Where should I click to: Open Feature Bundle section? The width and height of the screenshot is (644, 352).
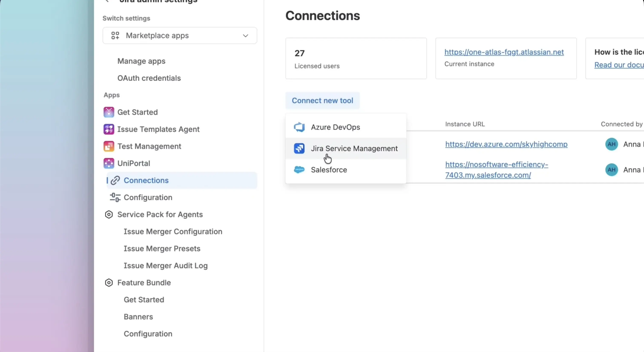[x=144, y=283]
